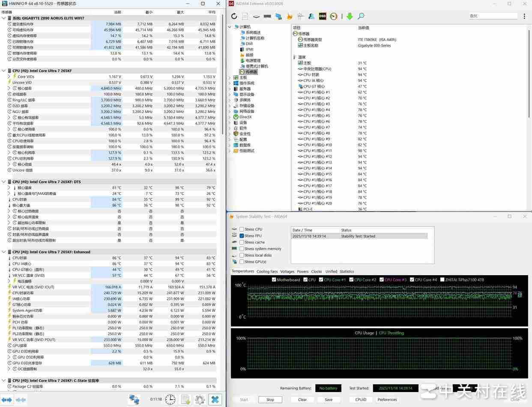Uncheck the Stress FPU checkbox
Viewport: 532px width, 407px height.
coord(242,236)
